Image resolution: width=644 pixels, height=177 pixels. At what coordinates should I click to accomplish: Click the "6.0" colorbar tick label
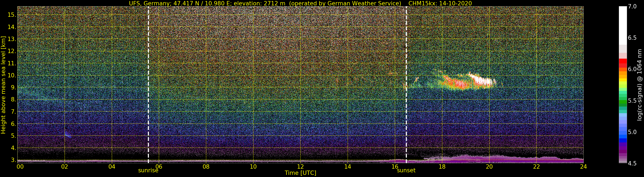pos(632,69)
